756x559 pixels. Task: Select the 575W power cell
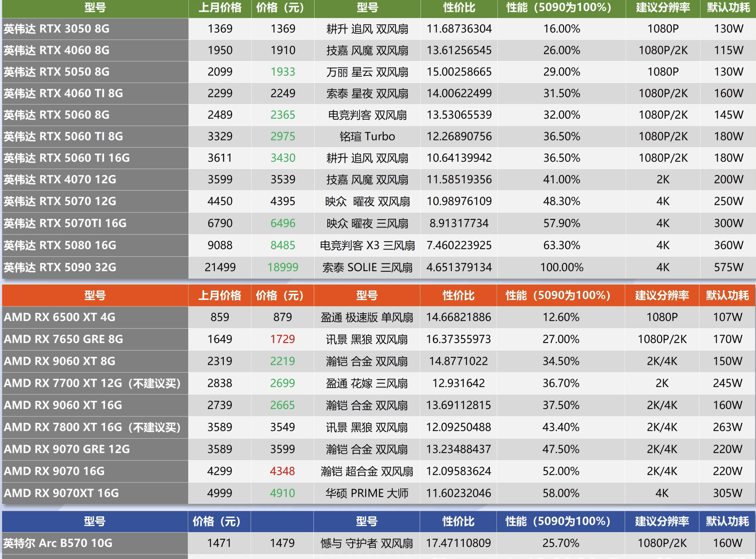[728, 267]
